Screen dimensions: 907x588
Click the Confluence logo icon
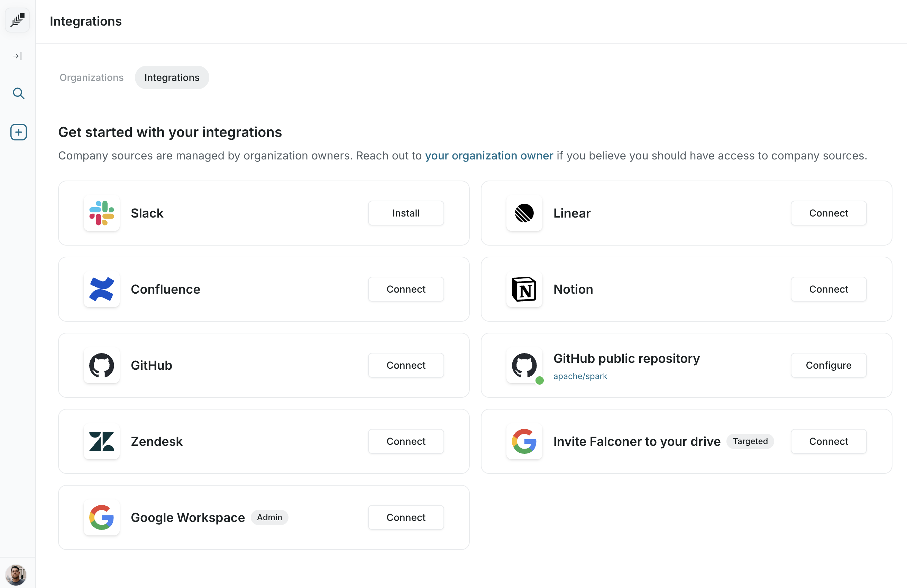101,289
